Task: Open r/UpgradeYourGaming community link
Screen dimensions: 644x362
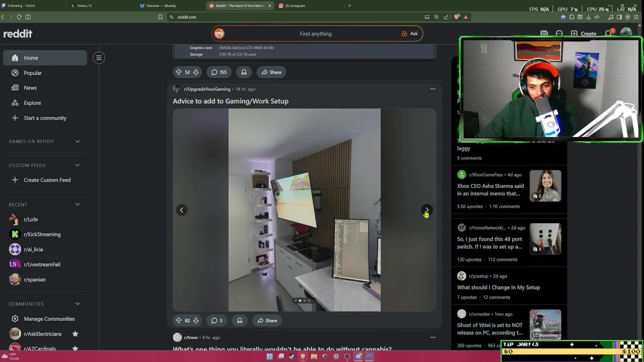Action: 207,89
